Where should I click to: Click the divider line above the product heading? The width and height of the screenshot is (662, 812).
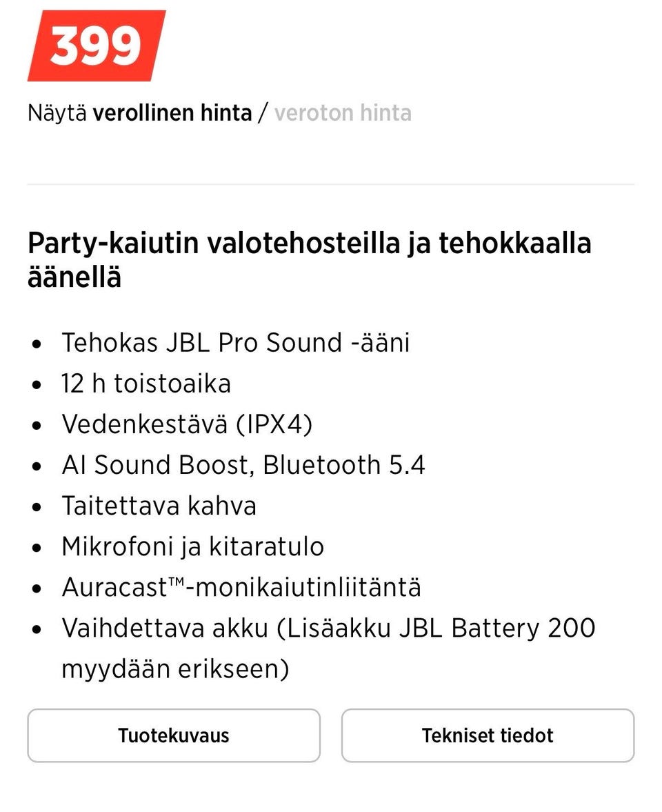coord(331,184)
